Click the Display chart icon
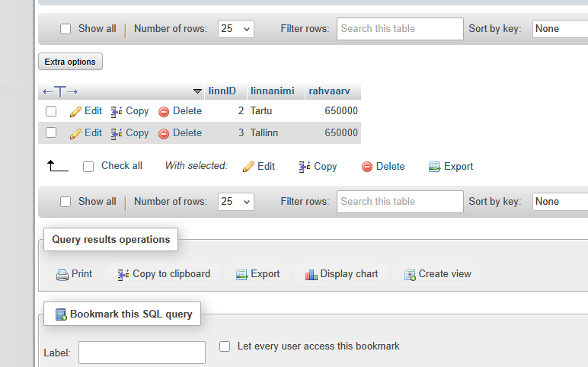Viewport: 588px width, 367px height. coord(311,275)
